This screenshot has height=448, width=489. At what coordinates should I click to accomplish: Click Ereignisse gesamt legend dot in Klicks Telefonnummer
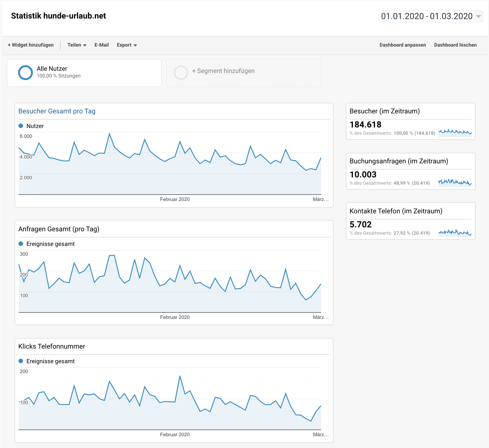(x=21, y=361)
